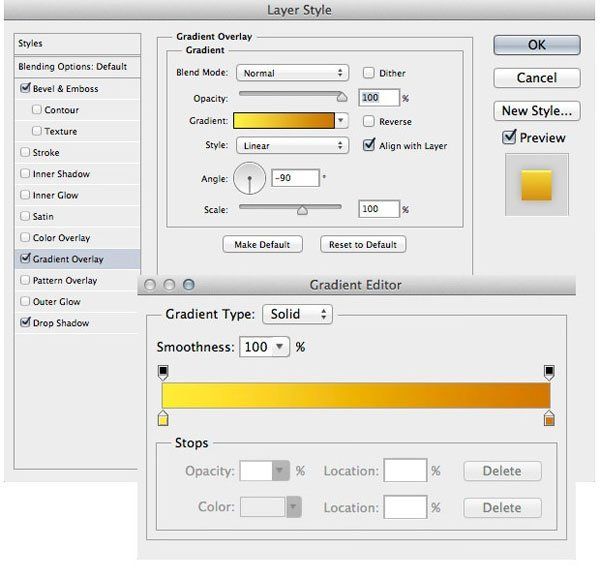
Task: Enable the Satin checkbox
Action: click(25, 216)
